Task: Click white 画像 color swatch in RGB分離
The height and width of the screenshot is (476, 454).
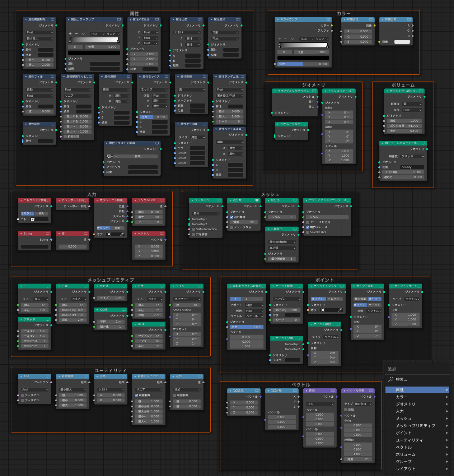Action: tap(402, 42)
